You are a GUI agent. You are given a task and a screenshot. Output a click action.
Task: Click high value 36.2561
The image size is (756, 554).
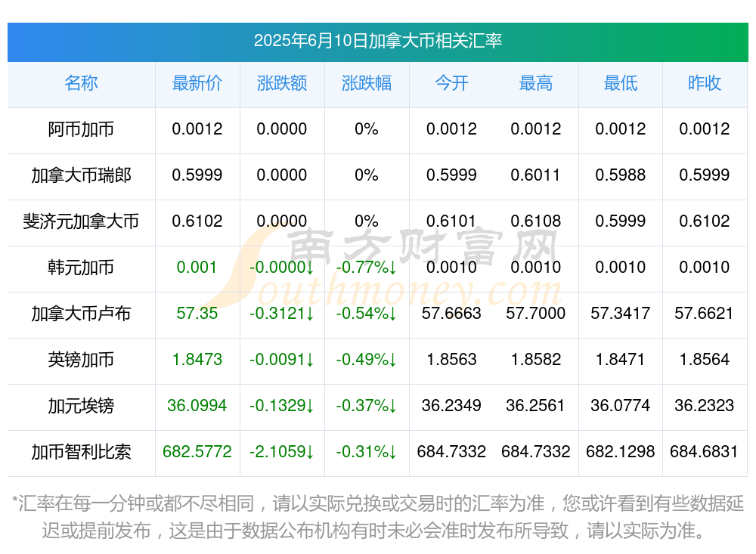pyautogui.click(x=536, y=406)
